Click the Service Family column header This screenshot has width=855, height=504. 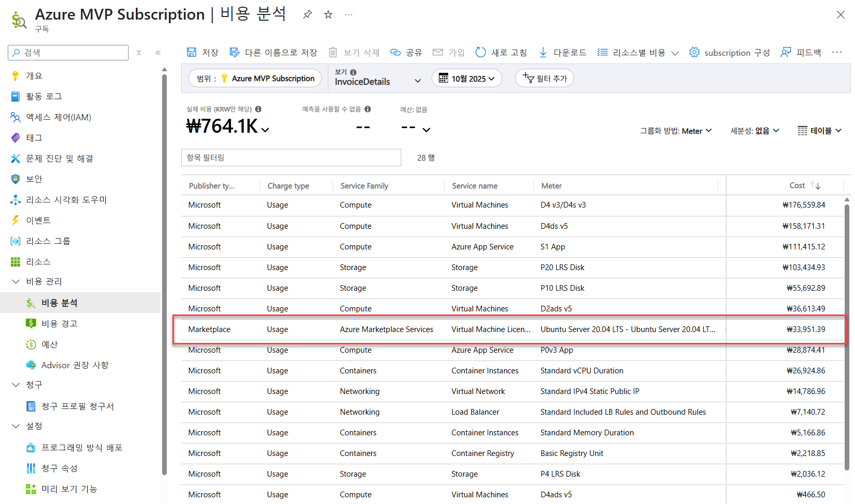click(364, 186)
